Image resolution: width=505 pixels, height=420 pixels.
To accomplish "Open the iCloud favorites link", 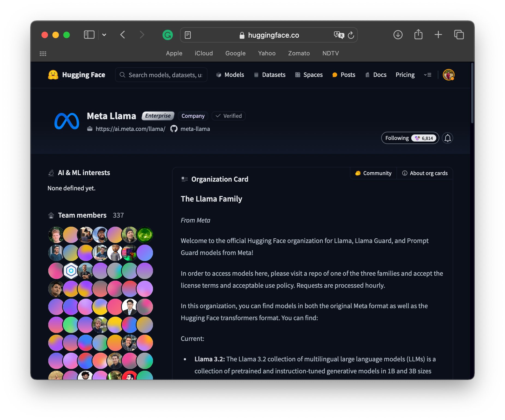I will coord(204,53).
